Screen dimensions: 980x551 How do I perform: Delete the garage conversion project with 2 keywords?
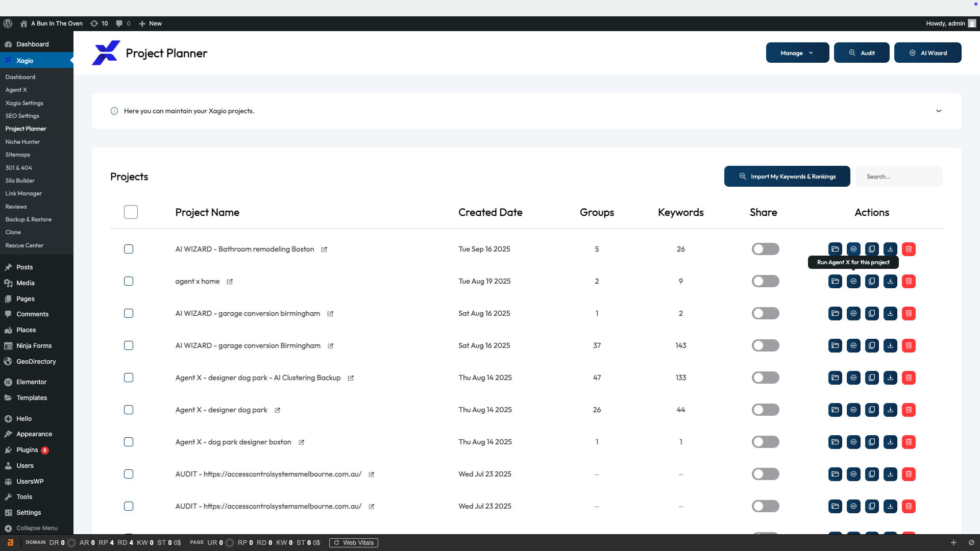point(909,313)
